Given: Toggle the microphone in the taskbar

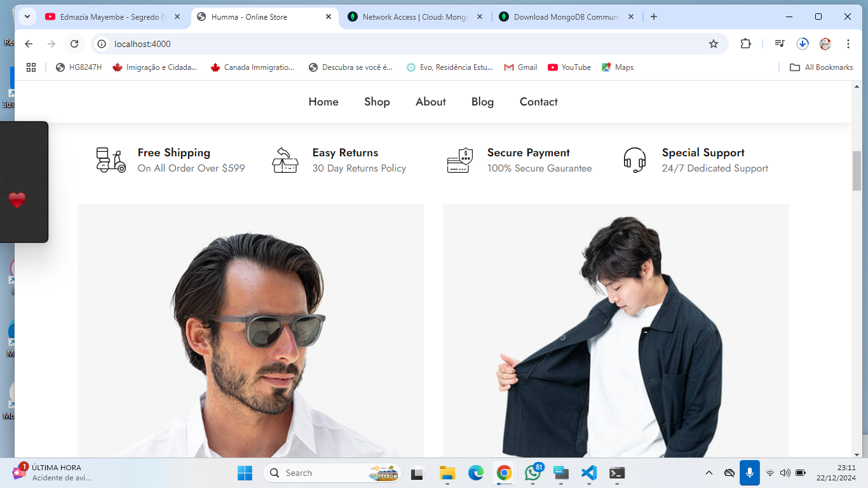Looking at the screenshot, I should click(x=751, y=473).
